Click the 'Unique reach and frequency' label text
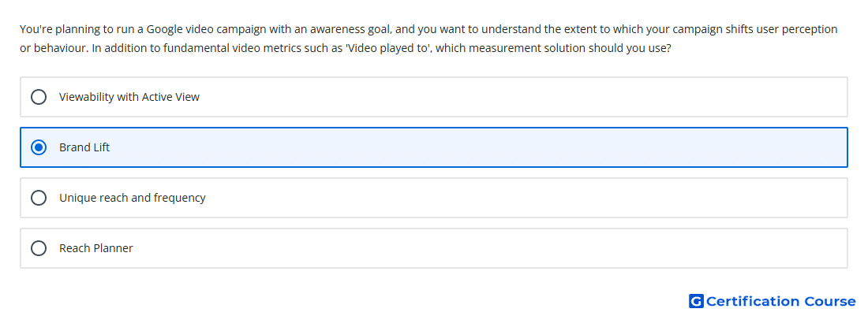The width and height of the screenshot is (868, 316). point(133,198)
